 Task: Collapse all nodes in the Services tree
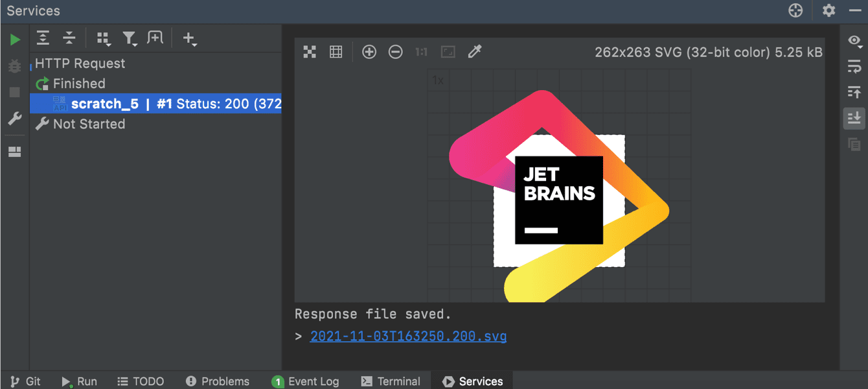coord(69,38)
